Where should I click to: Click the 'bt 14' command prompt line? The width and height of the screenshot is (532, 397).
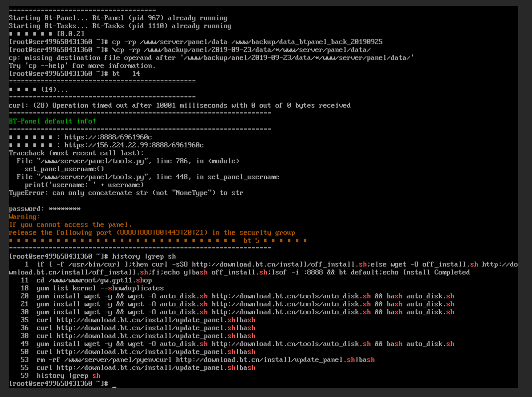click(75, 74)
